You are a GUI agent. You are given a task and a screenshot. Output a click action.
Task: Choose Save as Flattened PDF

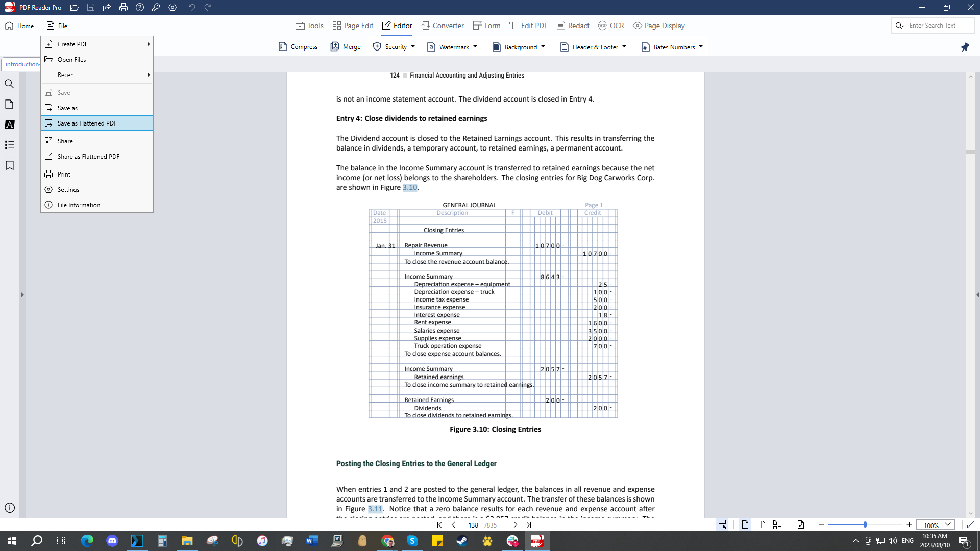point(97,123)
